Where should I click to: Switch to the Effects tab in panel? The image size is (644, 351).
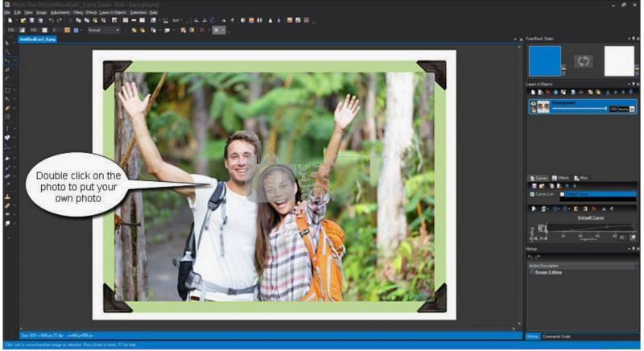point(560,178)
